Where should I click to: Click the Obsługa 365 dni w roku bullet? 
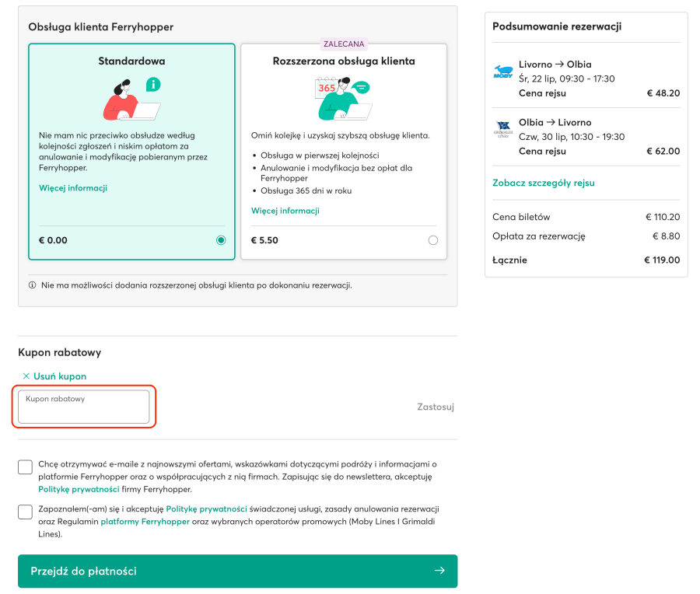click(306, 191)
